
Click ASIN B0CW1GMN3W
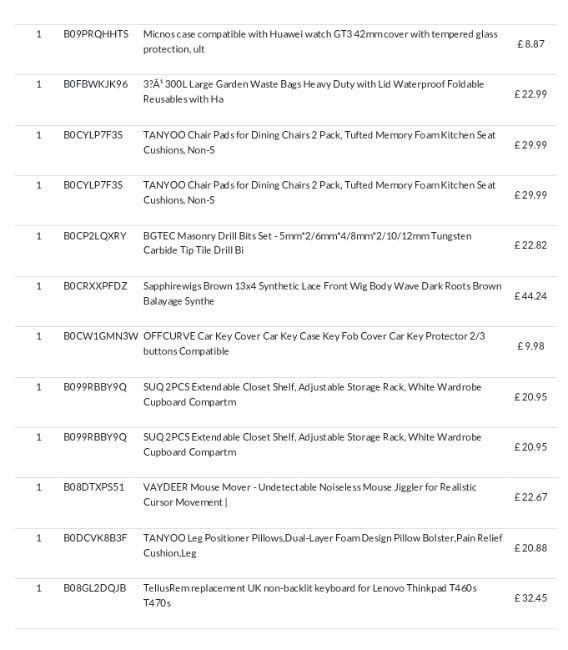pyautogui.click(x=100, y=336)
